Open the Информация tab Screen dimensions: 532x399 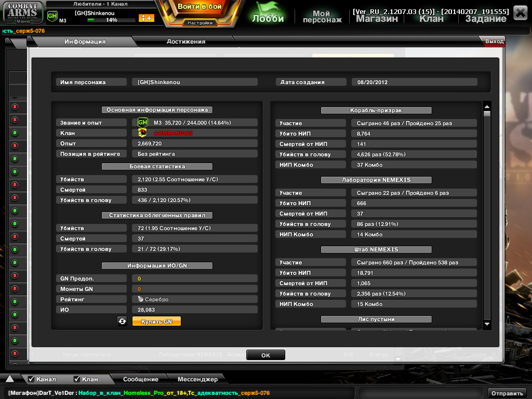85,42
